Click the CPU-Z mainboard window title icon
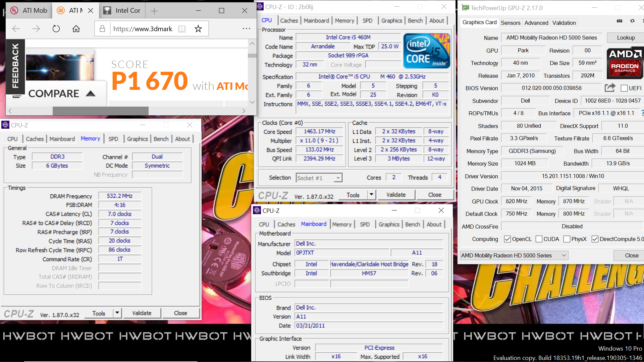The height and width of the screenshot is (362, 644). pos(257,210)
